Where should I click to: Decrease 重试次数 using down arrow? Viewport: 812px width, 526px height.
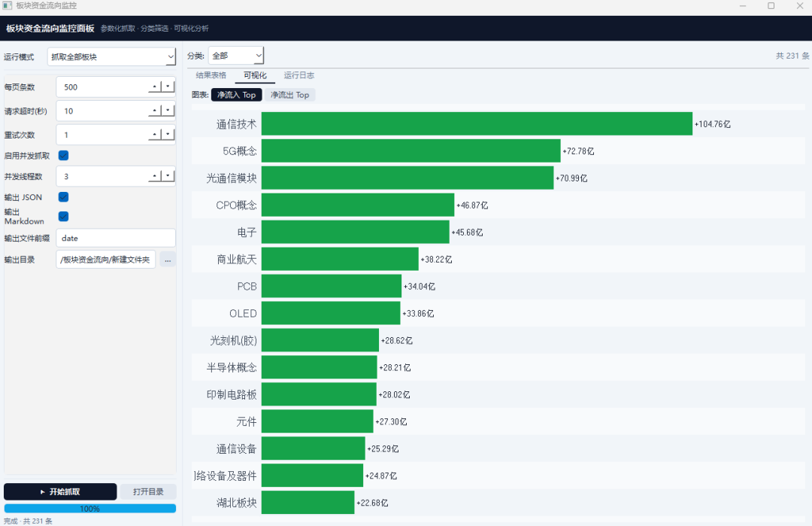pos(168,135)
